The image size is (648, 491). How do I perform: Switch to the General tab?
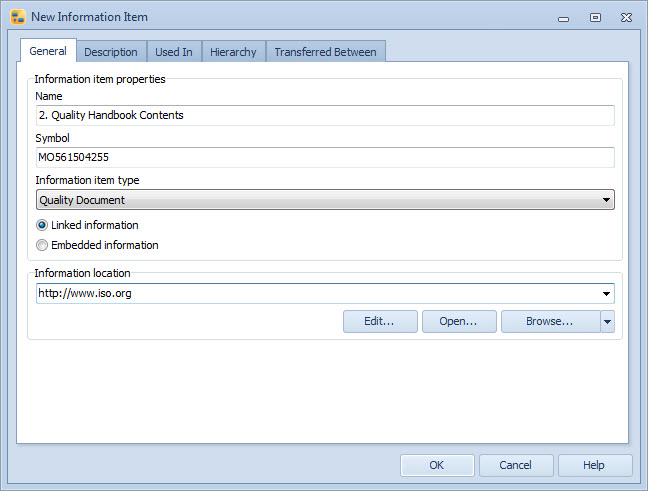pos(48,52)
